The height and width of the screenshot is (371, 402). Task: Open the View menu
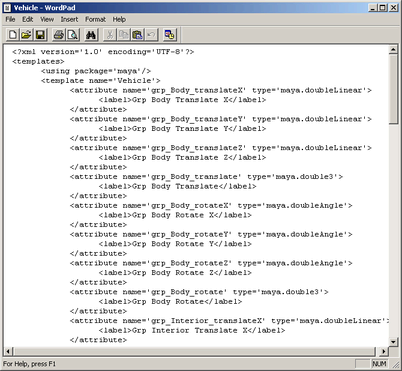click(x=47, y=19)
